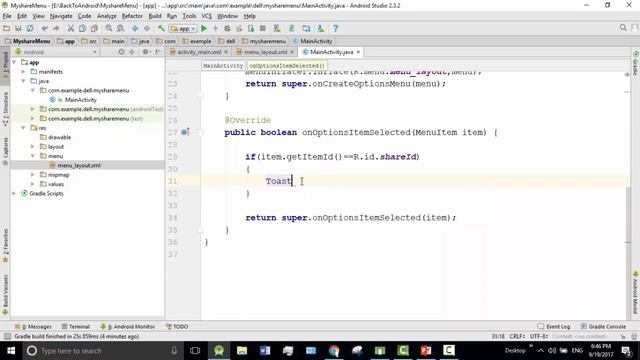Collapse the java folder

pos(24,81)
